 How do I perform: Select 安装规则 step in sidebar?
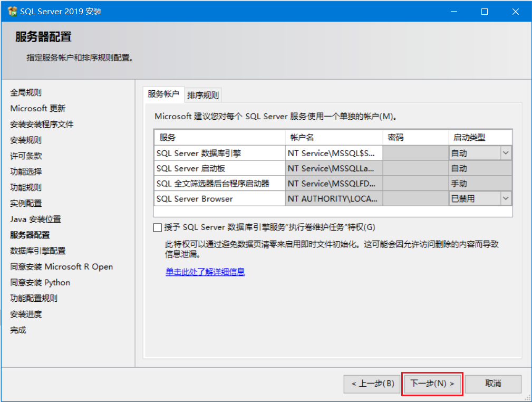[x=26, y=140]
